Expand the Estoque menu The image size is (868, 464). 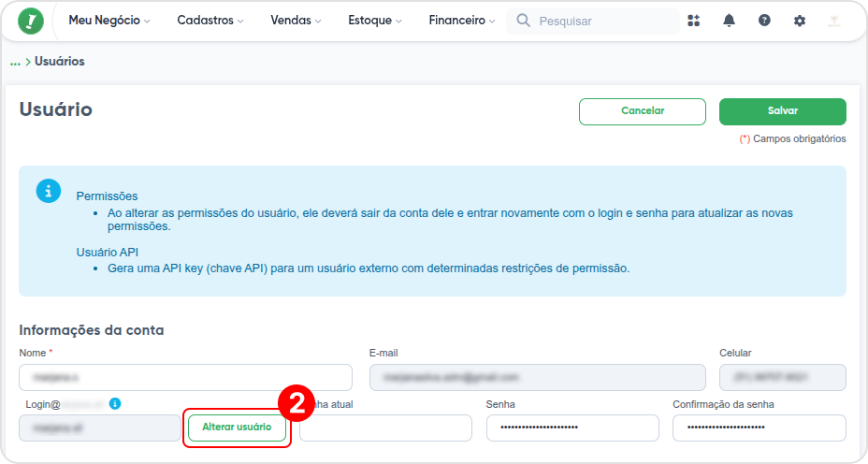pos(375,21)
